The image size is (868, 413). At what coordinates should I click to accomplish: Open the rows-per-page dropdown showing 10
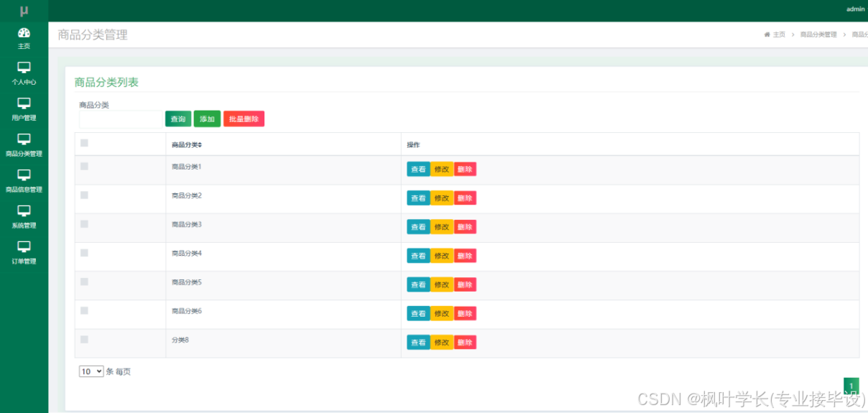[91, 371]
